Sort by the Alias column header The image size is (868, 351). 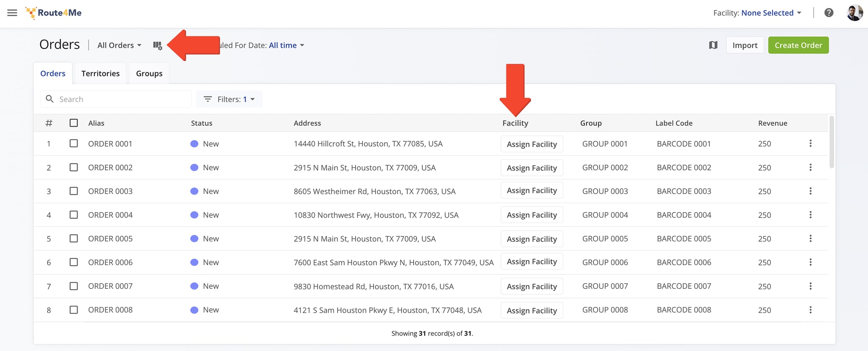[x=96, y=123]
